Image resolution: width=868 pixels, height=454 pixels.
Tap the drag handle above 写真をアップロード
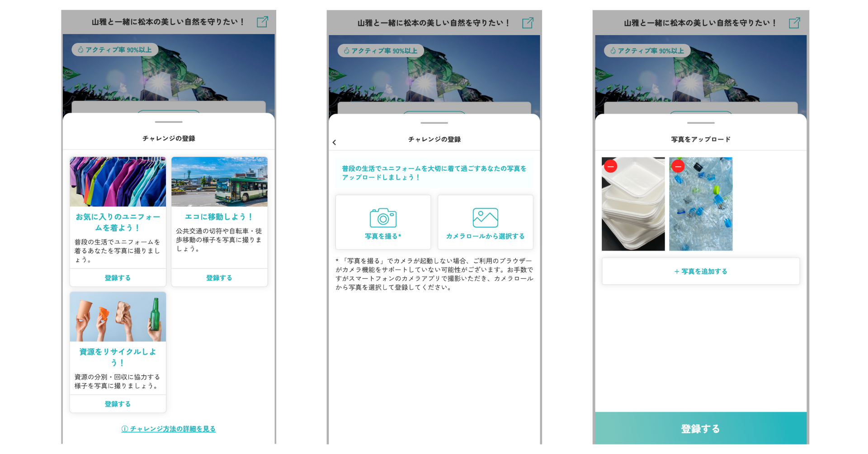tap(700, 122)
